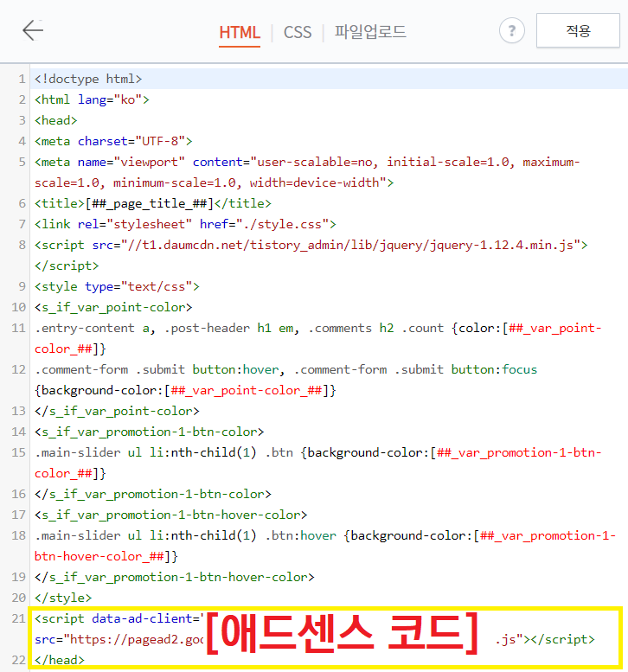The width and height of the screenshot is (628, 672).
Task: Select line number 21 in the gutter
Action: point(19,618)
